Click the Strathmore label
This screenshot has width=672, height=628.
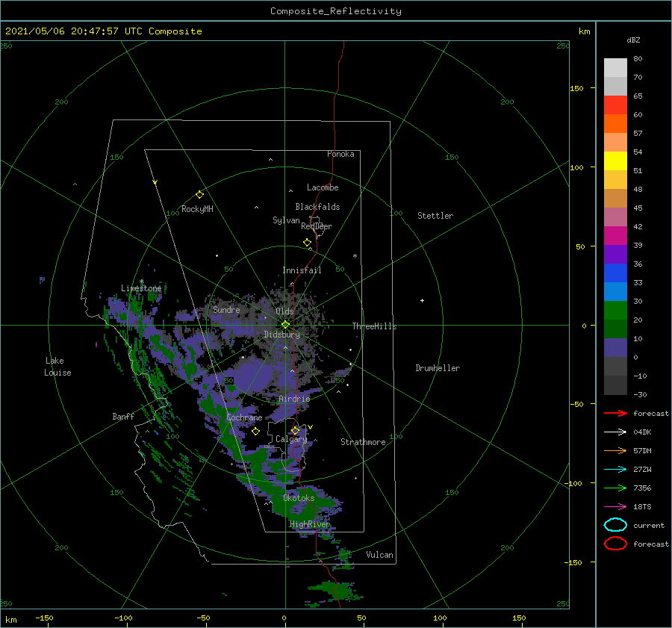pos(363,442)
